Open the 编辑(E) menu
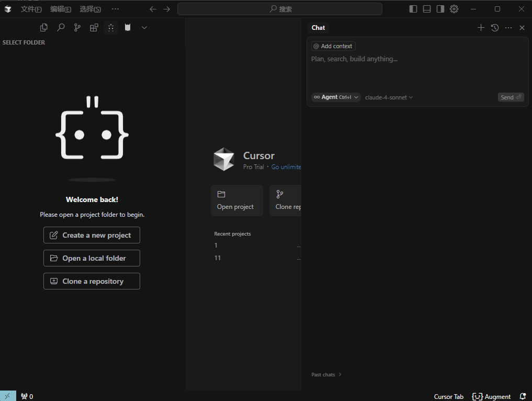532x401 pixels. tap(61, 9)
